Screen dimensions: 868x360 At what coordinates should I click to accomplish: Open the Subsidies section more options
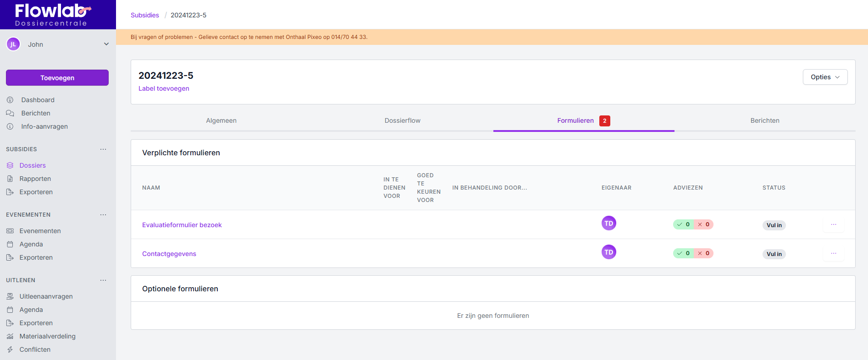103,149
